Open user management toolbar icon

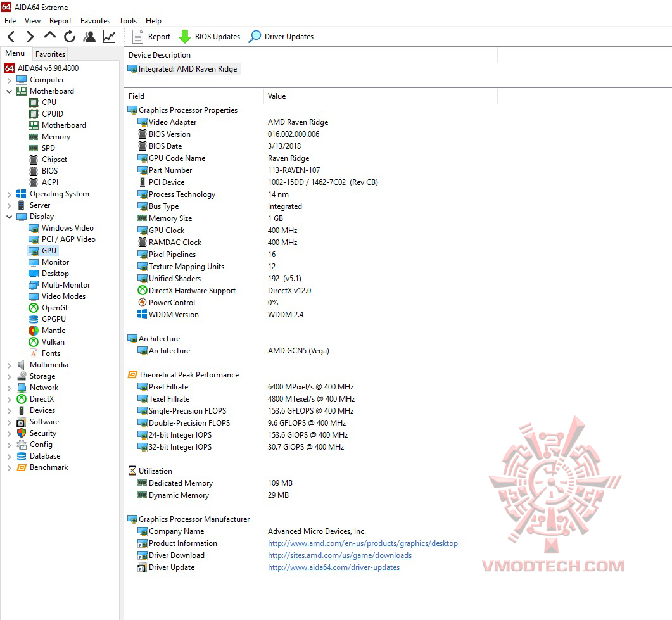pos(89,37)
